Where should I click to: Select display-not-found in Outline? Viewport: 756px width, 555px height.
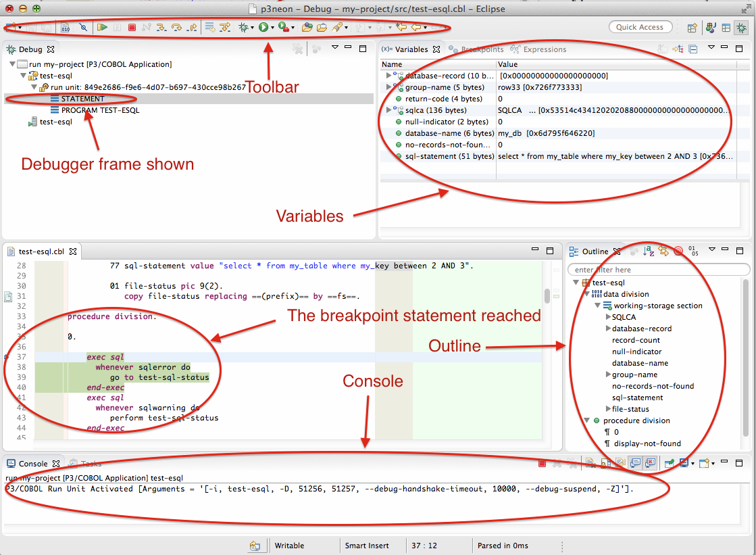coord(647,443)
